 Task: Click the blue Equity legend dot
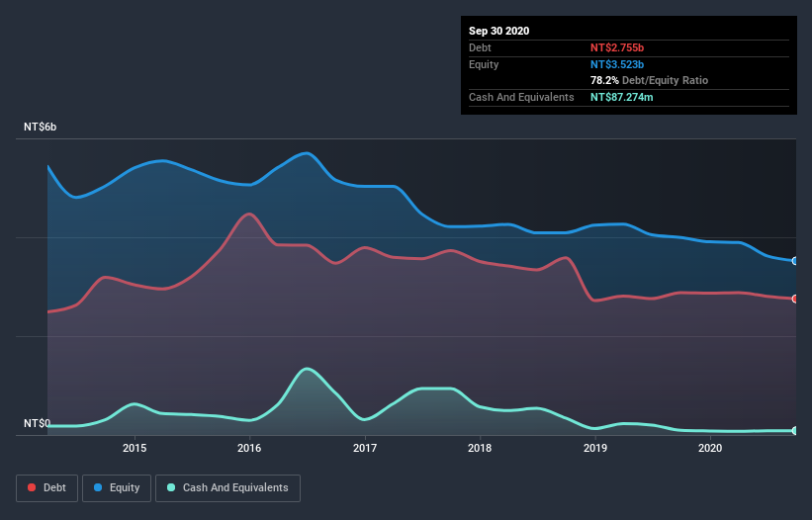(98, 487)
